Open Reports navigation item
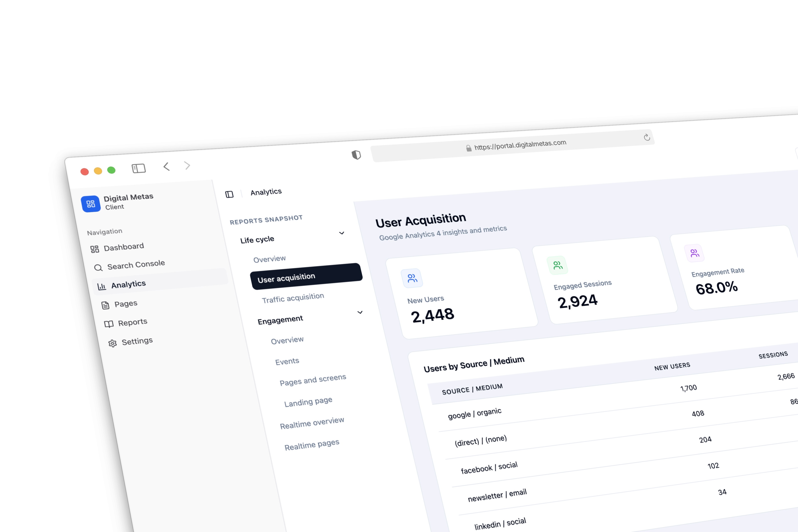Screen dimensions: 798x532 pos(132,322)
